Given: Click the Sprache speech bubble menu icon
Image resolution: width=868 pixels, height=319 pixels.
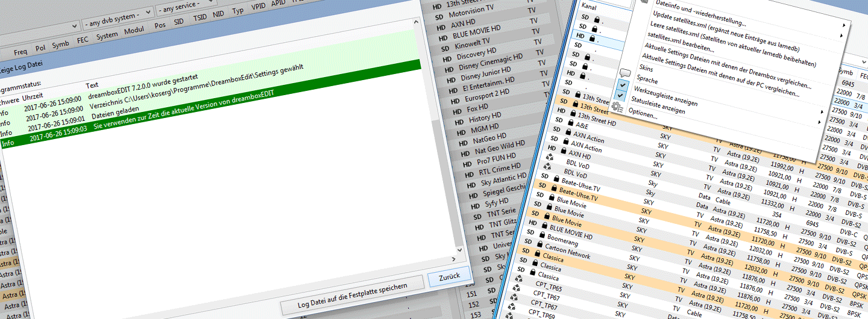Looking at the screenshot, I should pyautogui.click(x=625, y=72).
